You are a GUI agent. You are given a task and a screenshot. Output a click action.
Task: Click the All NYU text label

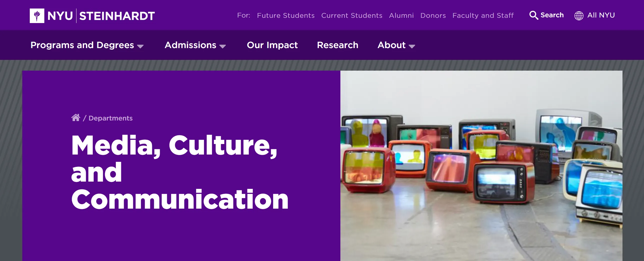(x=601, y=15)
